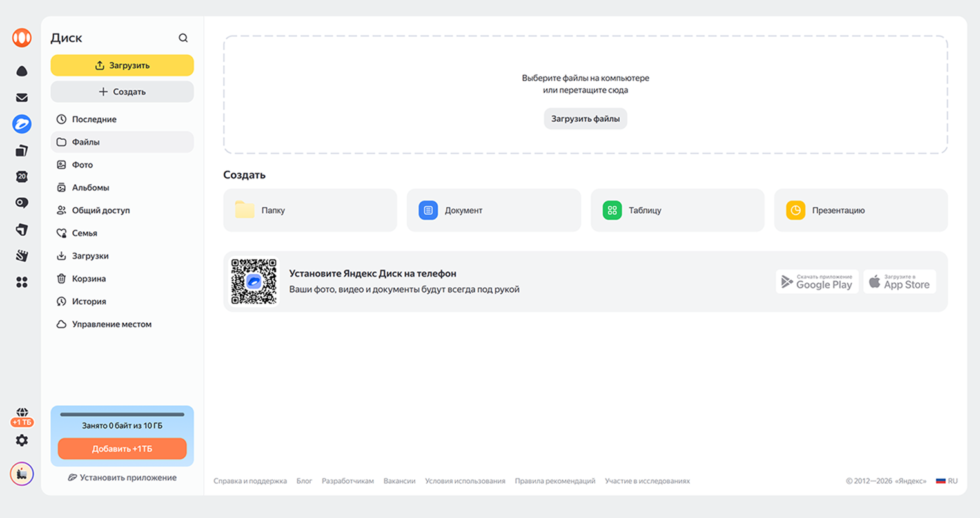This screenshot has width=980, height=518.
Task: Open Правила рекомендаций footer link
Action: pos(555,481)
